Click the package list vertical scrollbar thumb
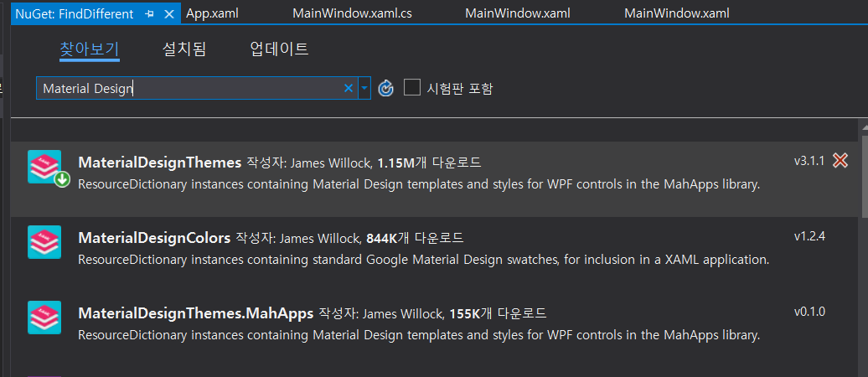868x377 pixels. (x=865, y=176)
